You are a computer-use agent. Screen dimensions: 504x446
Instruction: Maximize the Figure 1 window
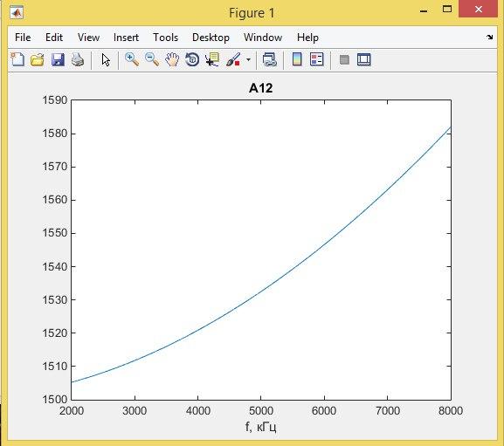pos(447,10)
